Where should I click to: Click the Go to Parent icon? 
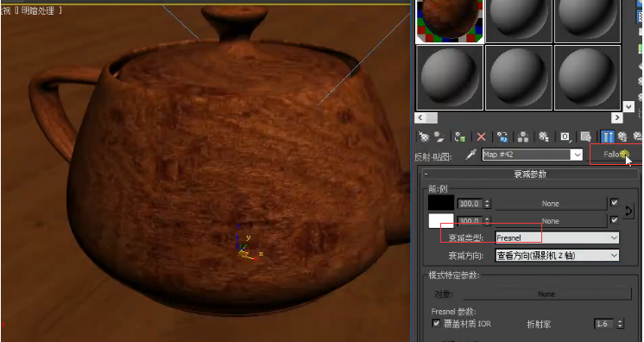622,136
